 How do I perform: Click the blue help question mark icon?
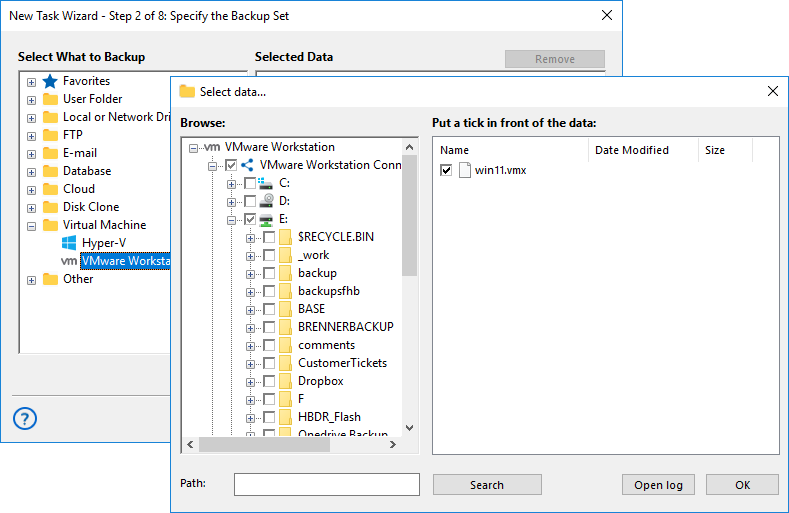point(25,418)
